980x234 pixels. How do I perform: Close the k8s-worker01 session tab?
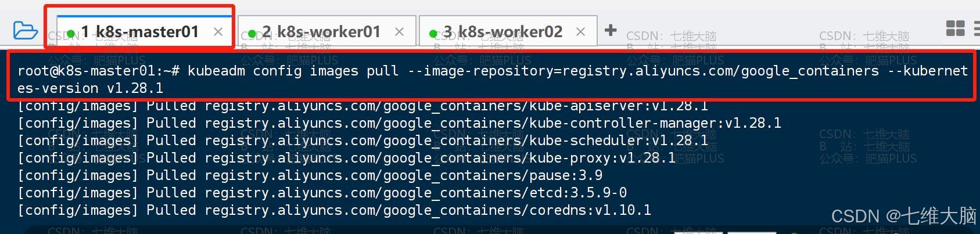point(399,32)
